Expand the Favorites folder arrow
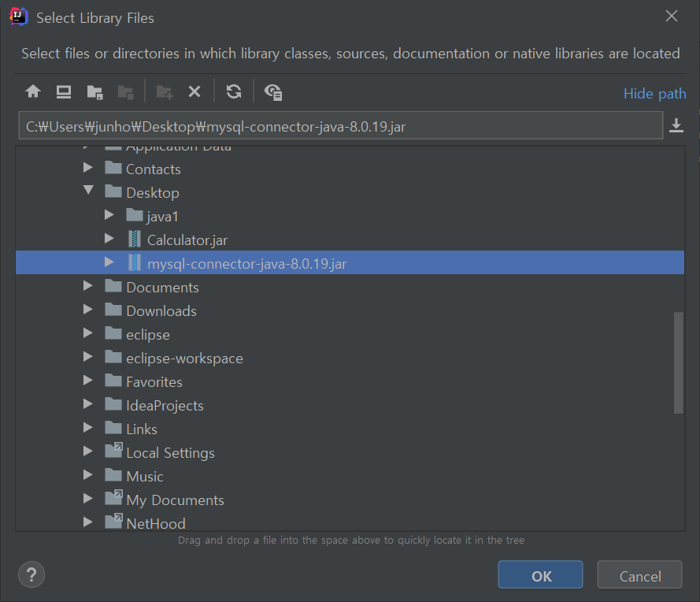 pyautogui.click(x=88, y=381)
